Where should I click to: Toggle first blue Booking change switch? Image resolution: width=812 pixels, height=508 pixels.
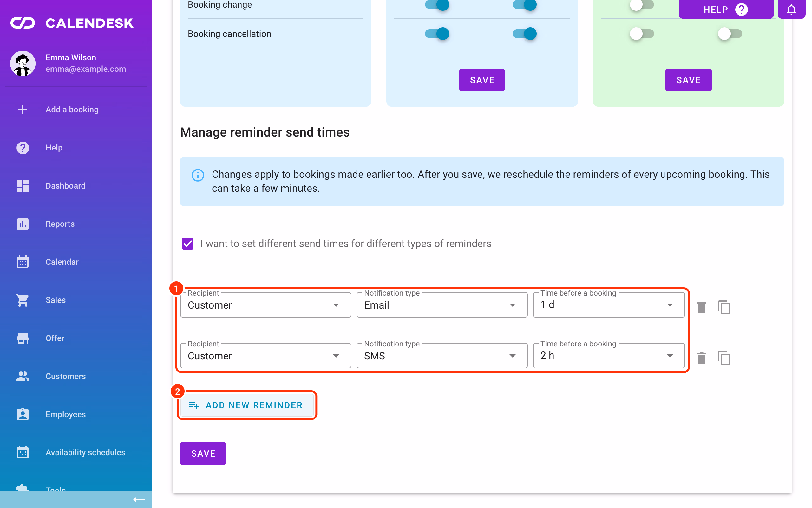click(437, 5)
